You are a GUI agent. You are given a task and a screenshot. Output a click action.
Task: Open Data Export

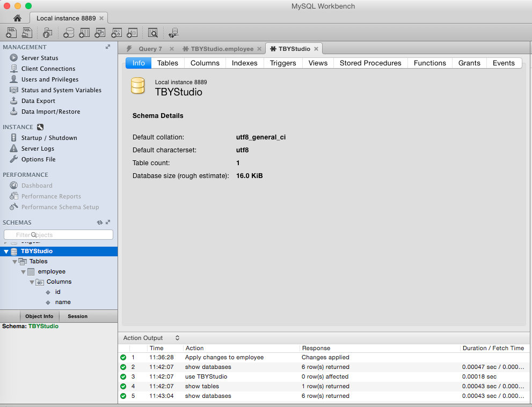38,101
